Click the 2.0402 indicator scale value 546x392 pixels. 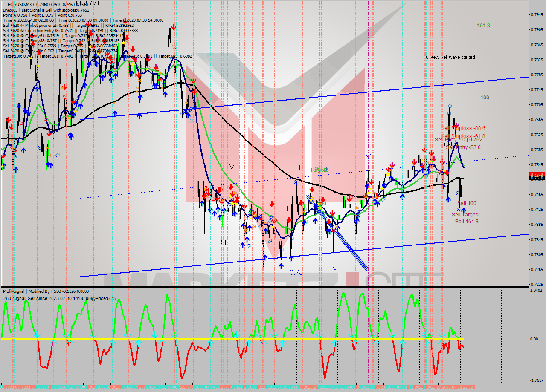tap(537, 290)
